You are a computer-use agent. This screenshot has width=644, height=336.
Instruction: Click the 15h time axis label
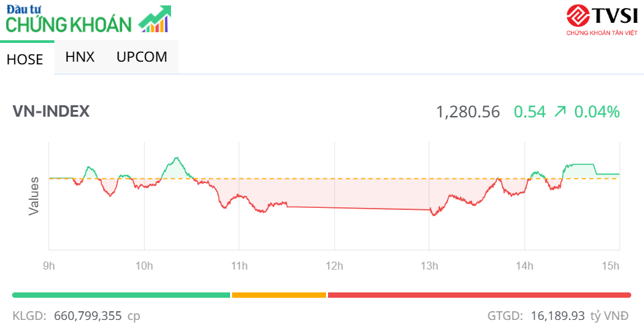point(610,266)
